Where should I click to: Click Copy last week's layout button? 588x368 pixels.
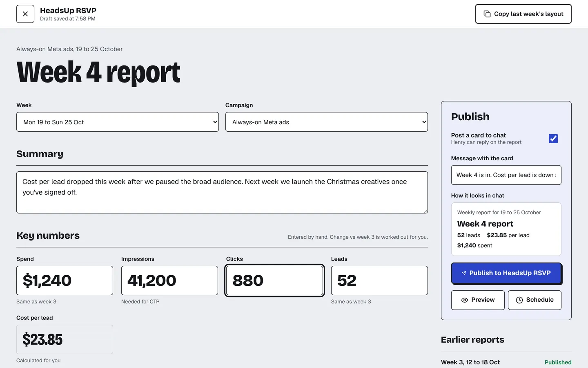pyautogui.click(x=523, y=14)
